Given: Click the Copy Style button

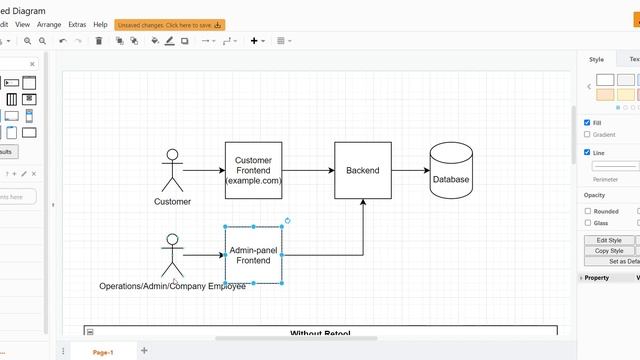Looking at the screenshot, I should point(609,251).
